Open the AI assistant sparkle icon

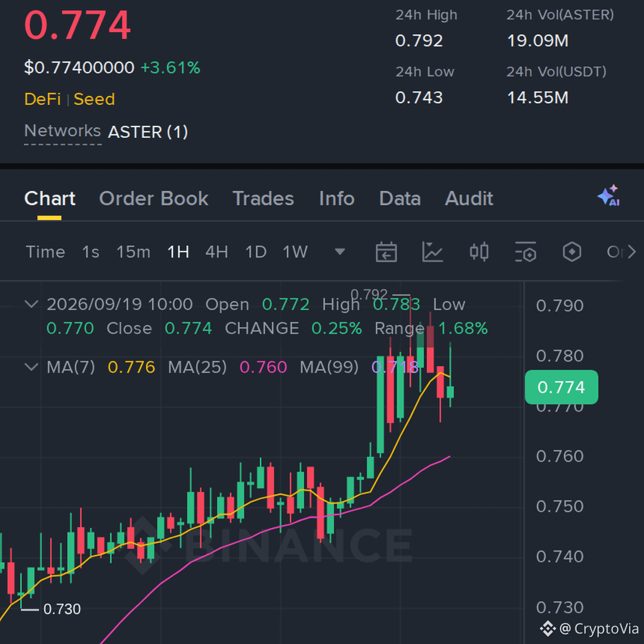click(x=609, y=196)
